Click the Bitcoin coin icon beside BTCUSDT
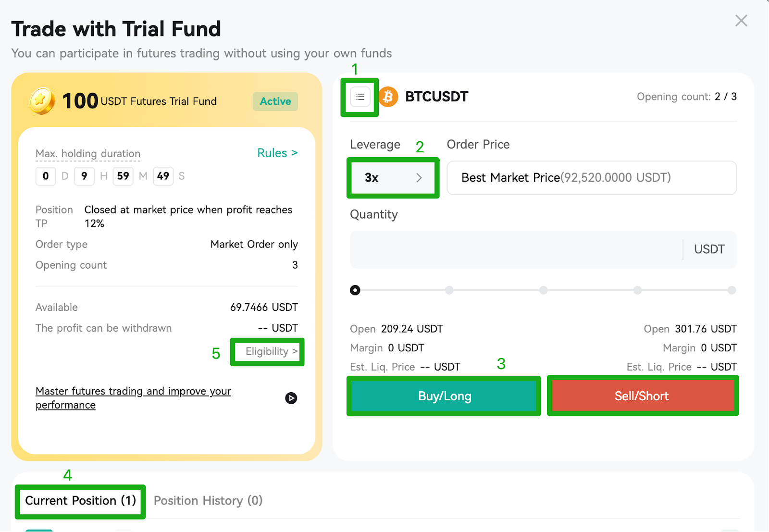 point(388,97)
